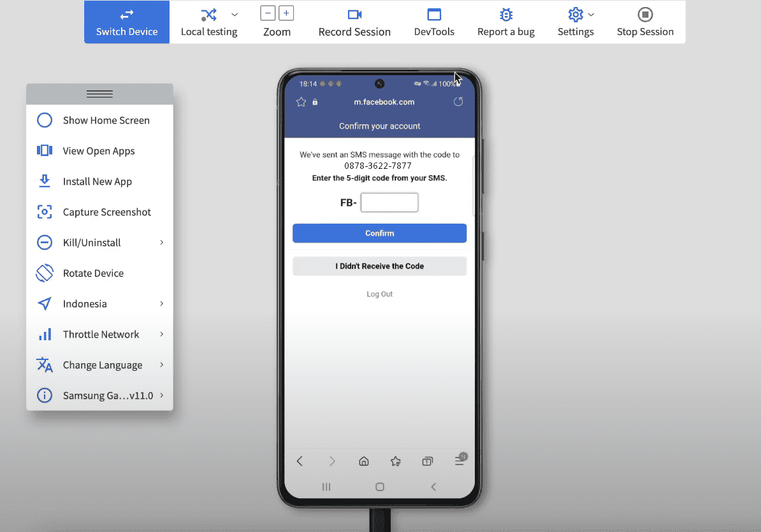Click the FB- code input field
The height and width of the screenshot is (532, 761).
tap(389, 203)
